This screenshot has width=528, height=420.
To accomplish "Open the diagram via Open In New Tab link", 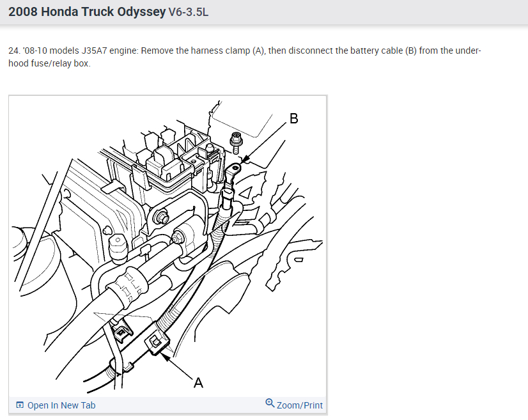I will [56, 405].
